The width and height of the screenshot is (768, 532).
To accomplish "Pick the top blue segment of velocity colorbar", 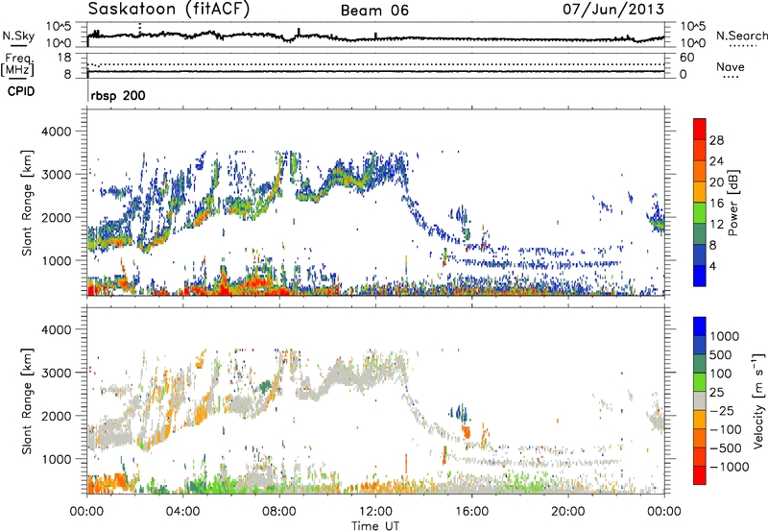I will [x=700, y=326].
